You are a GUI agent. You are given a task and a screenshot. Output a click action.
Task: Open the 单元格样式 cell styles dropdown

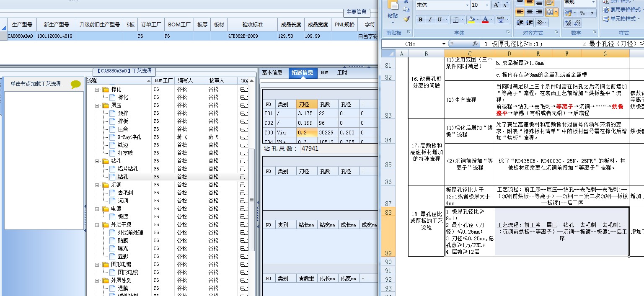(x=621, y=18)
